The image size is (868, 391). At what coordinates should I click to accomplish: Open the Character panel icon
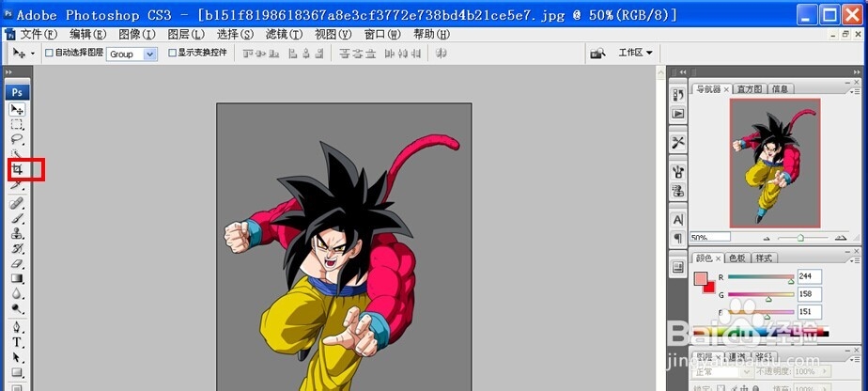(678, 219)
